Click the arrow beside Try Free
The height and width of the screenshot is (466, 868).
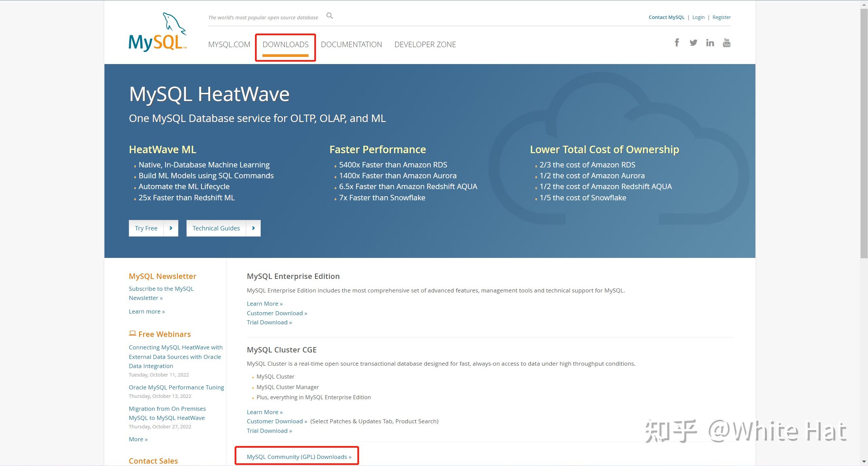[171, 228]
